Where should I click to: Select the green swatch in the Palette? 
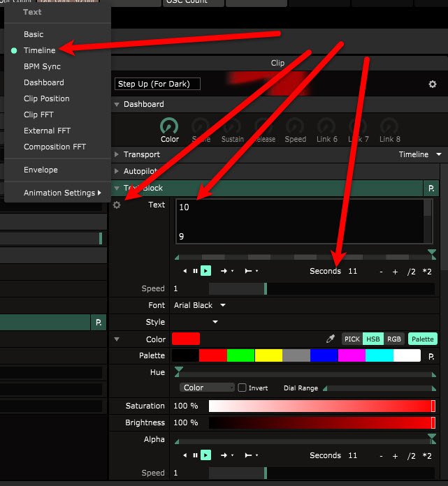(x=240, y=355)
